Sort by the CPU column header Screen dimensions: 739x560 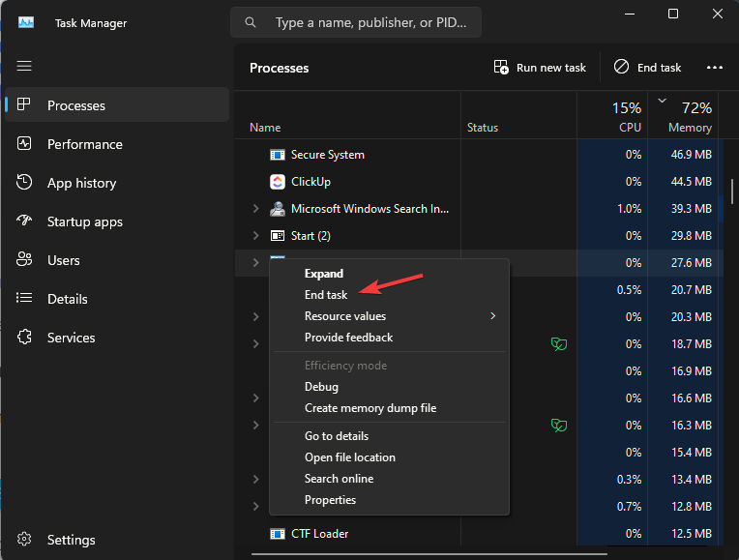[x=612, y=115]
